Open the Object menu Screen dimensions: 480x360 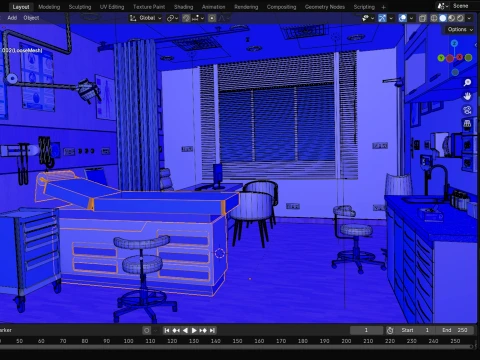tap(31, 18)
